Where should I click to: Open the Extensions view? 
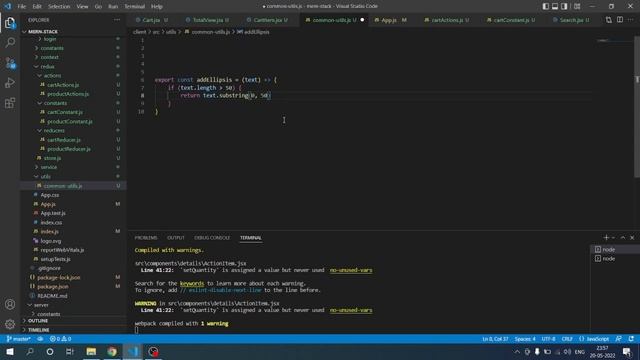coord(10,103)
